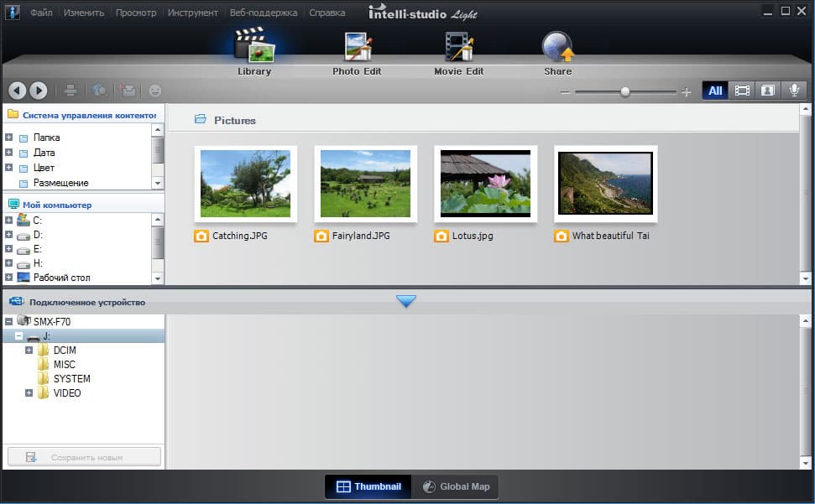The width and height of the screenshot is (815, 504).
Task: Open the Movie Edit mode
Action: 459,53
